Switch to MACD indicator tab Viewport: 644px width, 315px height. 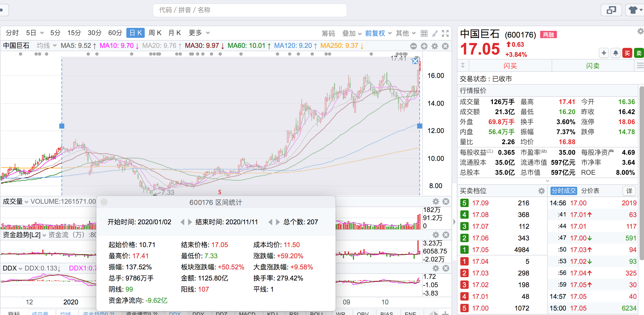point(247,313)
